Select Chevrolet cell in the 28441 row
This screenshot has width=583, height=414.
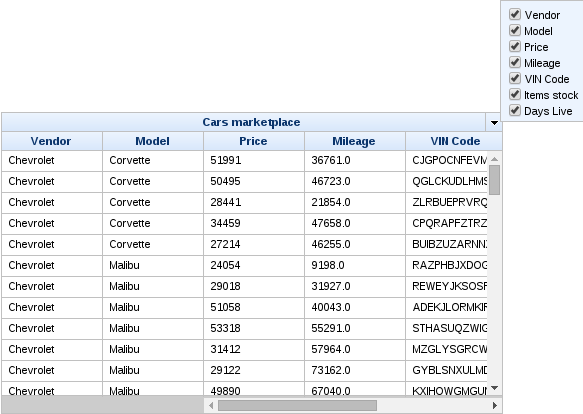coord(52,203)
